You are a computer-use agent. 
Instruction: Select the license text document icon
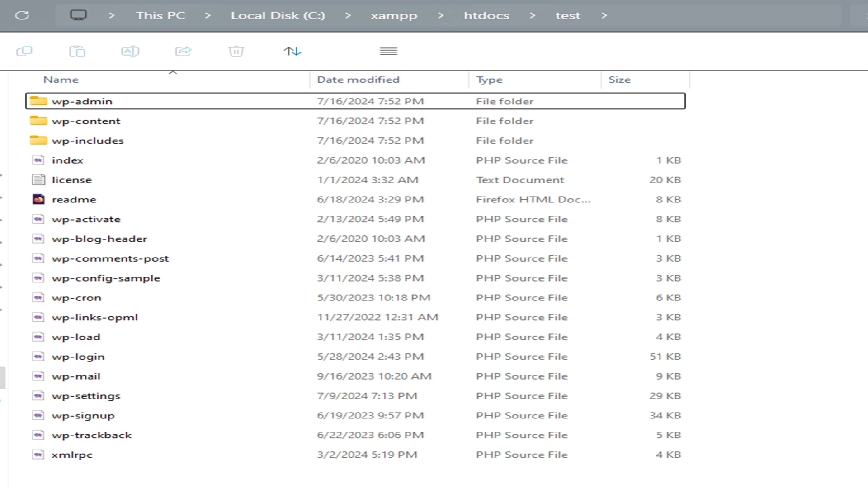coord(38,180)
